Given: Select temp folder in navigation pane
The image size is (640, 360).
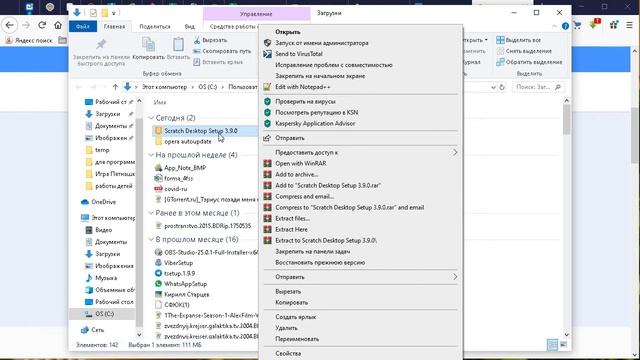Looking at the screenshot, I should pyautogui.click(x=98, y=150).
